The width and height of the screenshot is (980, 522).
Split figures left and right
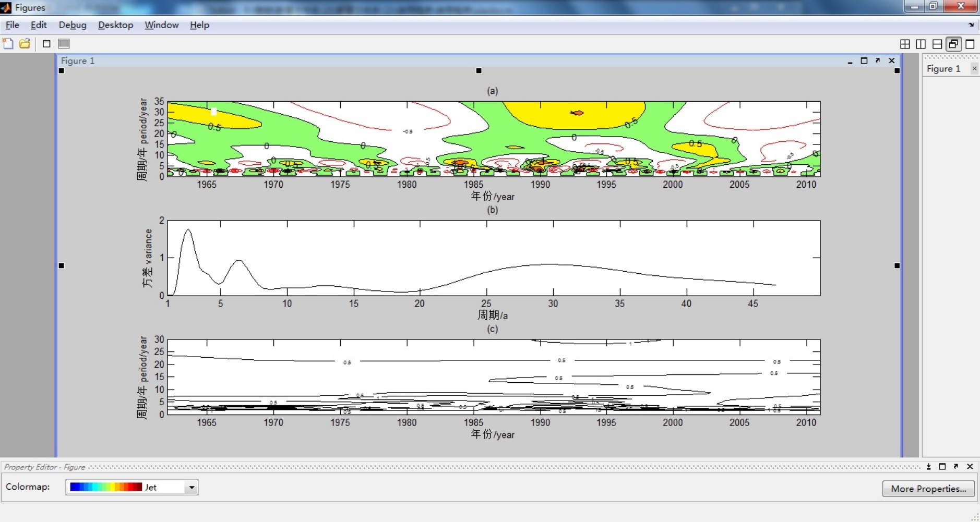pos(921,44)
